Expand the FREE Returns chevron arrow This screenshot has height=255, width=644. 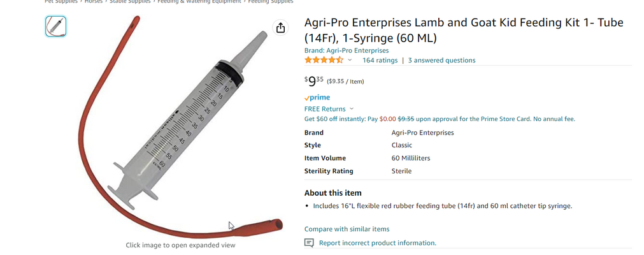(352, 109)
